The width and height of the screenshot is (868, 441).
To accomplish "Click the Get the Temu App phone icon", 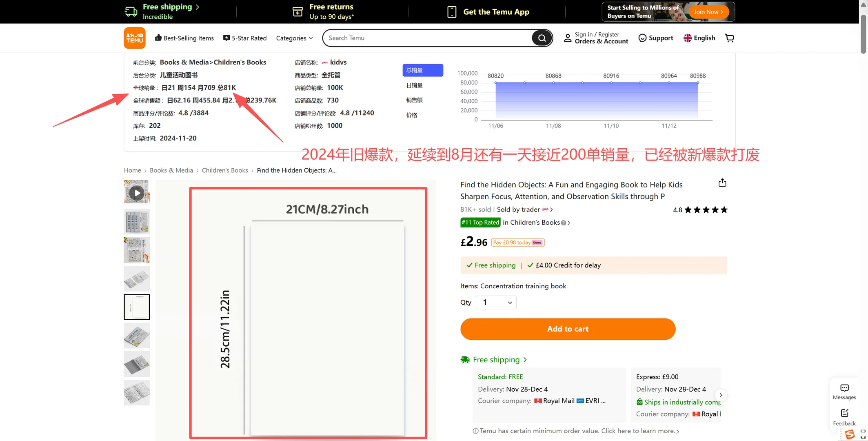I will (452, 11).
